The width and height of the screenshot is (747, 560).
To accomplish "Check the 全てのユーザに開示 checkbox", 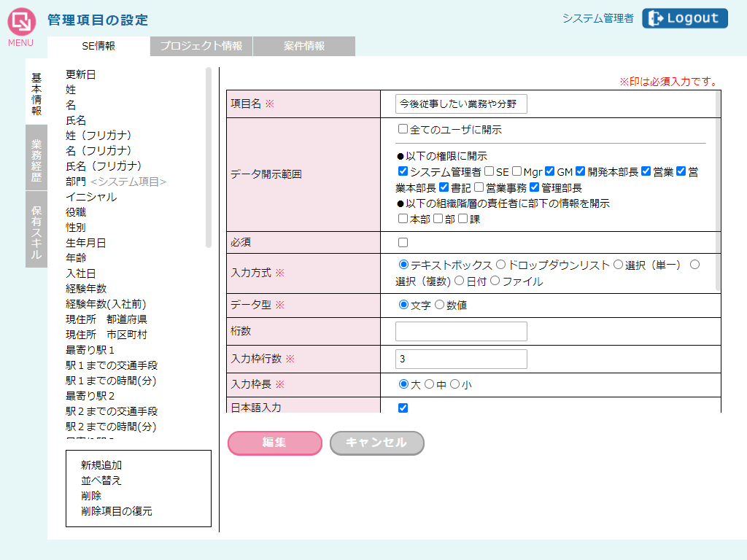I will pyautogui.click(x=403, y=130).
